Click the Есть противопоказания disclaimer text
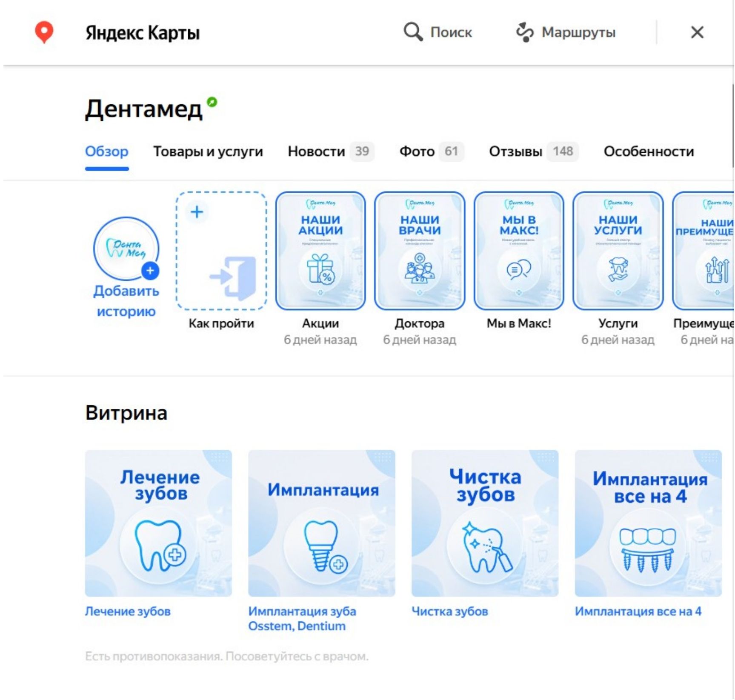The height and width of the screenshot is (700, 735). point(227,656)
